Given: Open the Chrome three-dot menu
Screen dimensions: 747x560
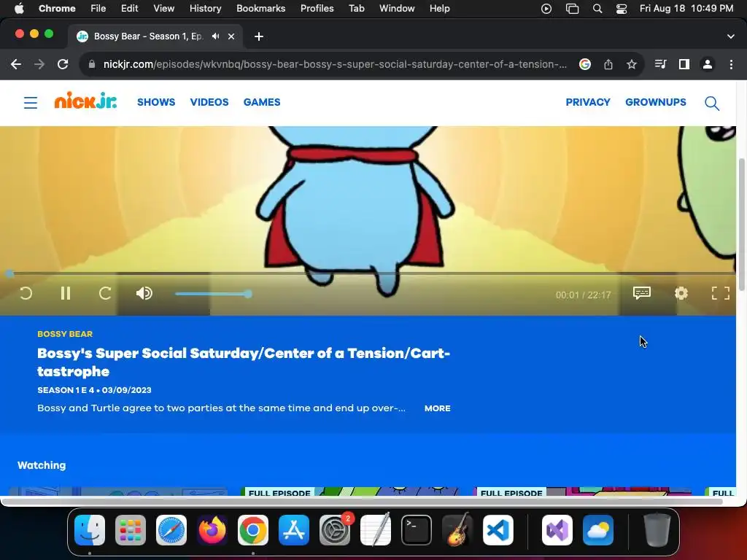Looking at the screenshot, I should pos(731,64).
